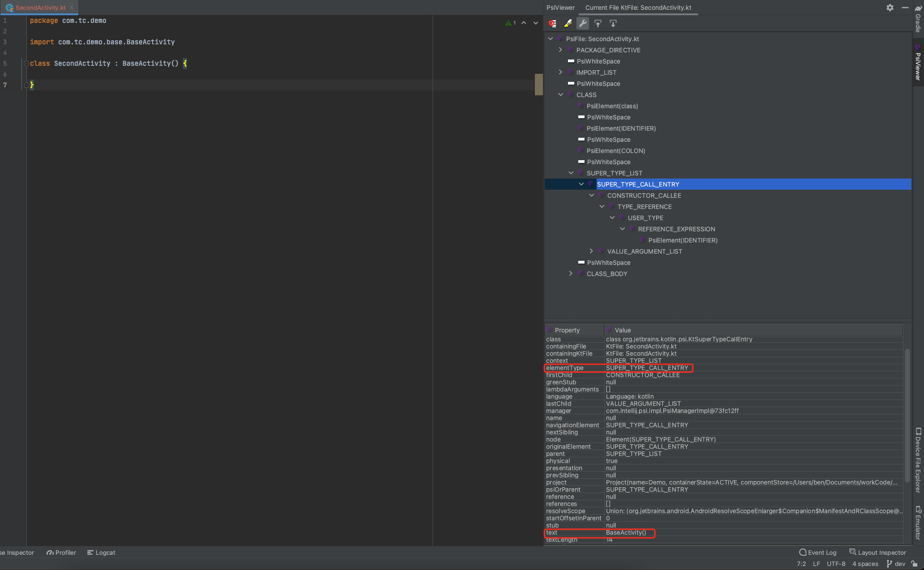The width and height of the screenshot is (924, 570).
Task: Toggle the wrench properties icon in PsiViewer
Action: point(583,23)
